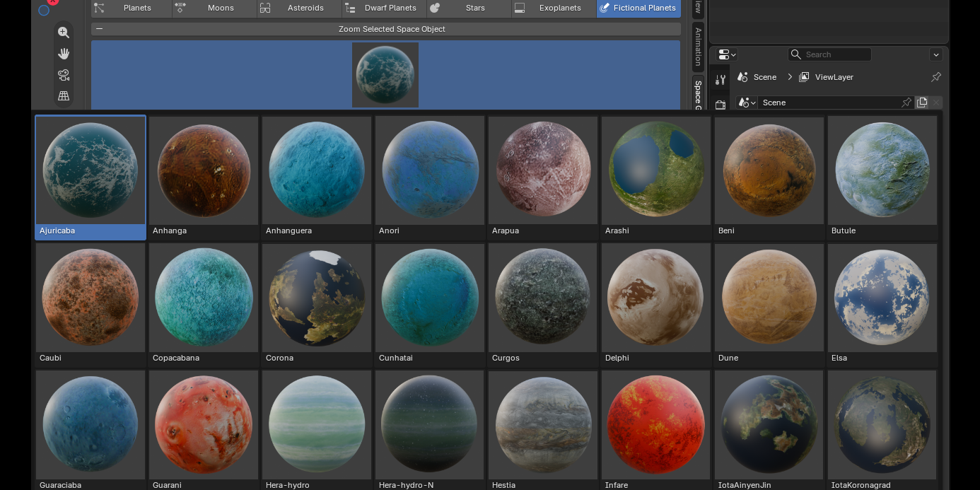Switch to the Dwarf Planets tab
This screenshot has width=980, height=490.
pos(384,8)
